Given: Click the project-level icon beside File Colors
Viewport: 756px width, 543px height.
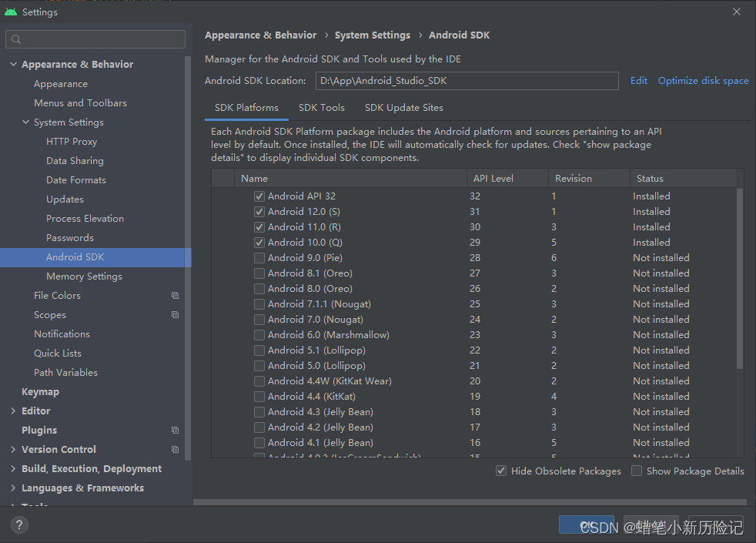Looking at the screenshot, I should click(x=175, y=295).
